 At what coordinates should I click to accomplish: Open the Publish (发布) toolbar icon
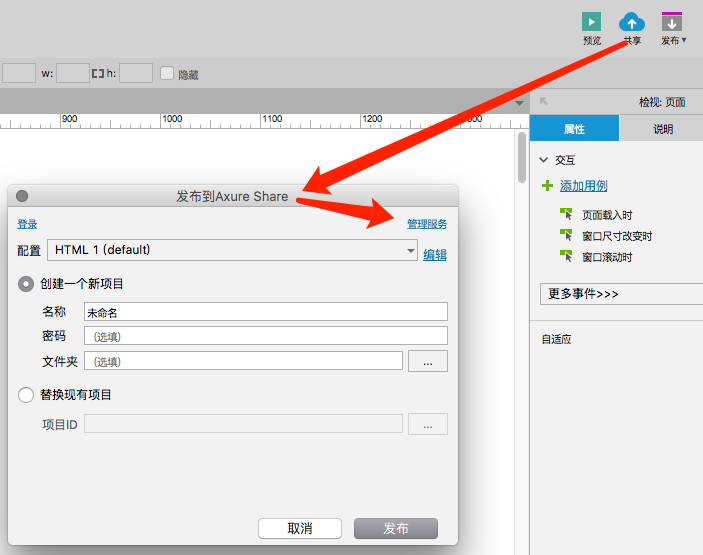coord(672,22)
